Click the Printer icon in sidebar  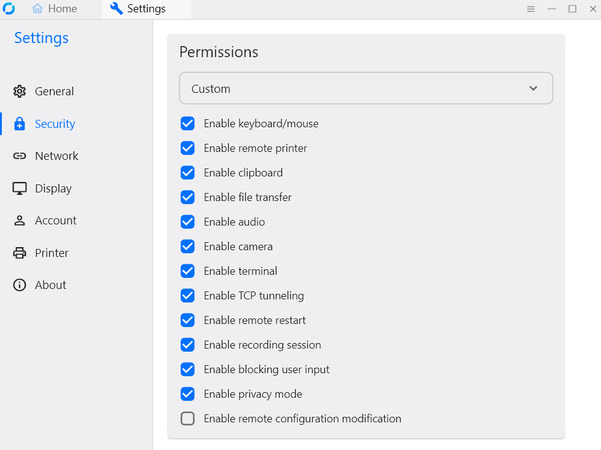tap(20, 253)
